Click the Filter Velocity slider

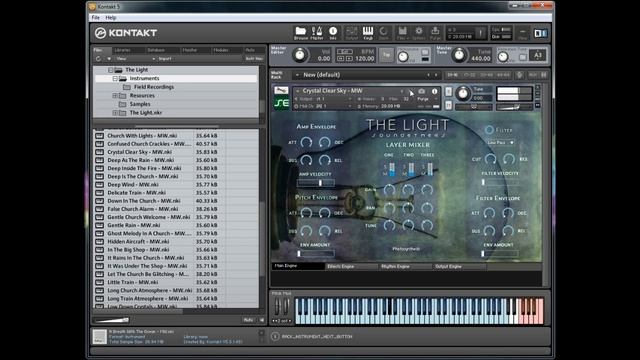coord(500,182)
